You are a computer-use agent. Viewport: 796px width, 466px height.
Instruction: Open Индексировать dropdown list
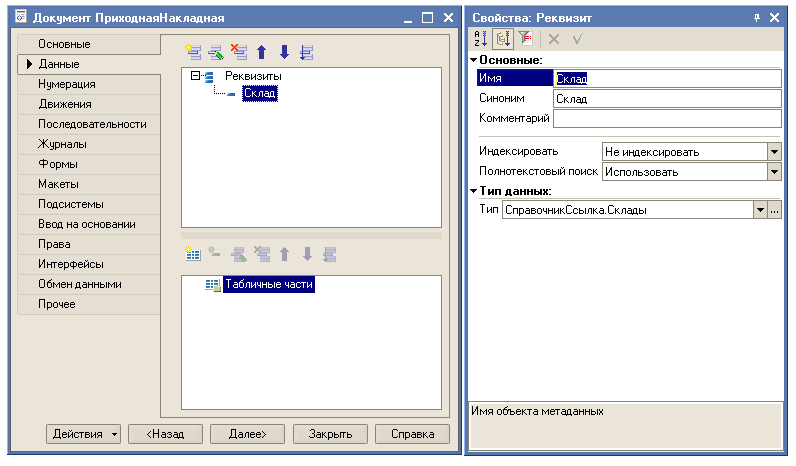pyautogui.click(x=774, y=151)
